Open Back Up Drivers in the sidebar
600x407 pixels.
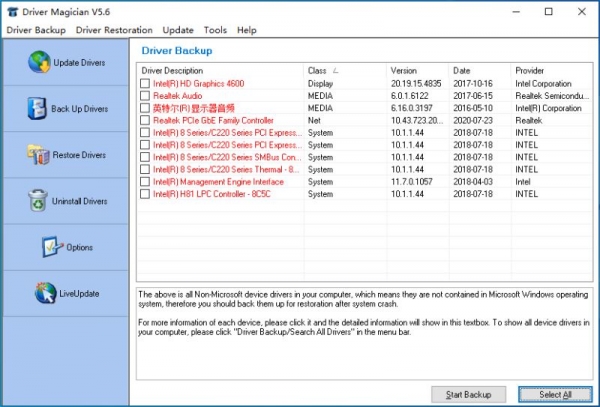(66, 109)
